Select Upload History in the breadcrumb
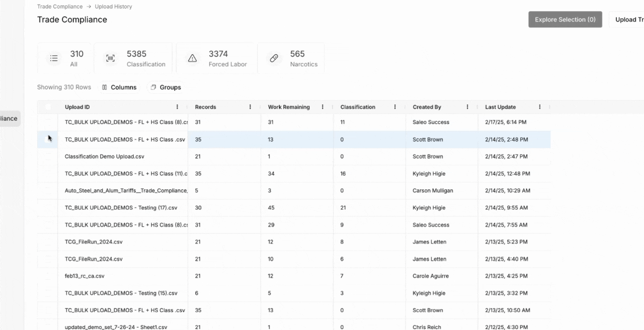644x330 pixels. coord(113,7)
